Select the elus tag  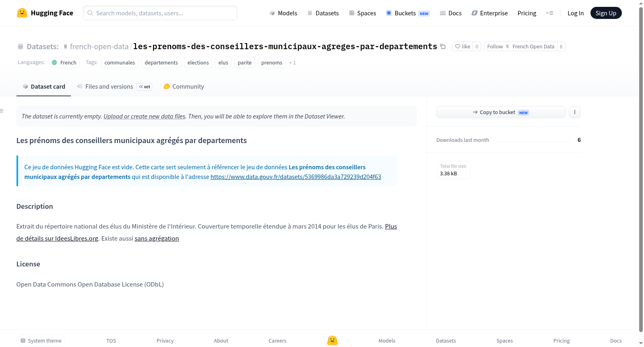point(223,62)
